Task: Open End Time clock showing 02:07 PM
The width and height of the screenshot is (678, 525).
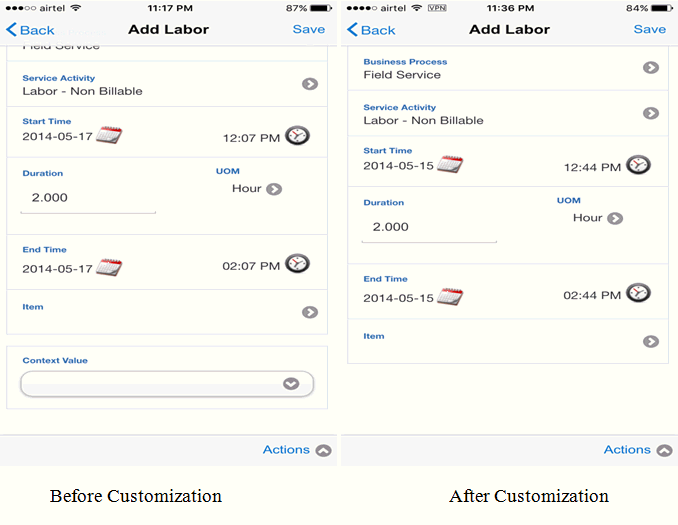Action: coord(297,264)
